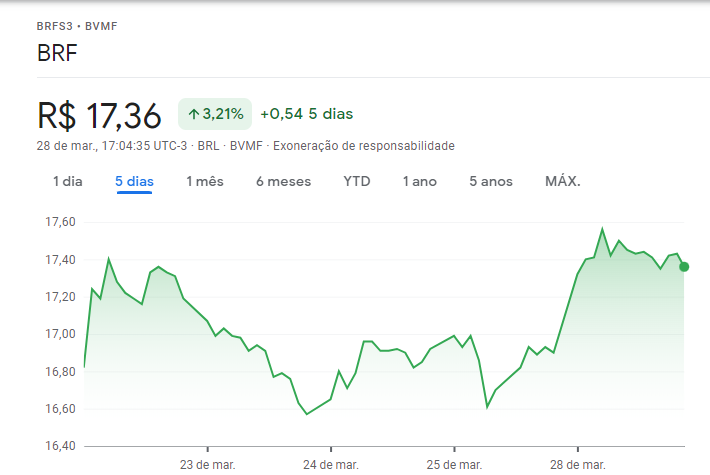Select the MÁX. range tab
710x475 pixels.
tap(563, 182)
